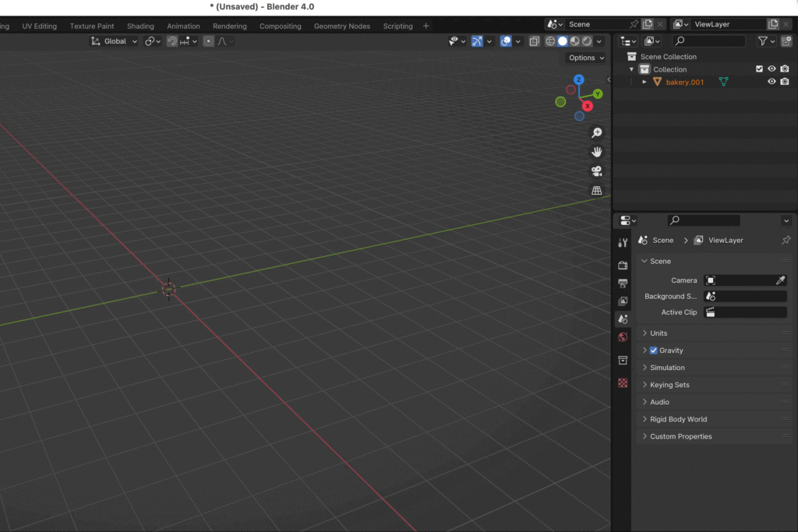
Task: Open the Render properties tab
Action: (623, 266)
